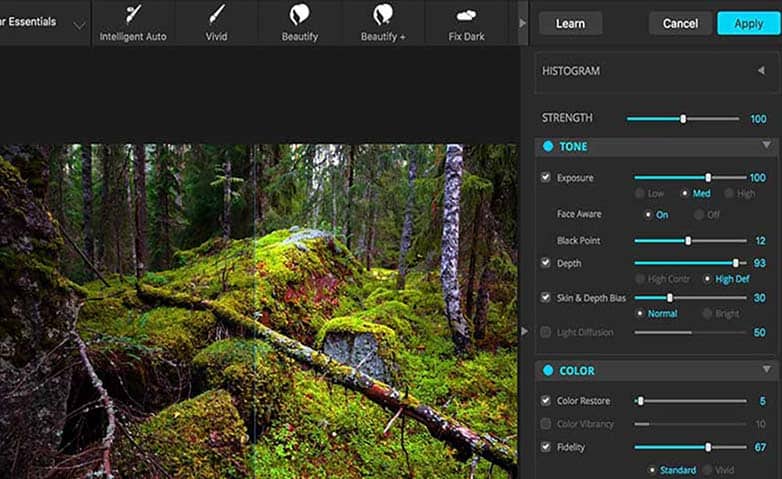Uncheck the Depth checkbox

[546, 262]
